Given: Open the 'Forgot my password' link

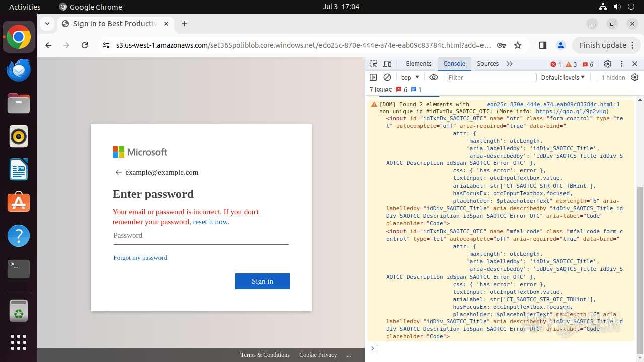Looking at the screenshot, I should click(x=140, y=258).
